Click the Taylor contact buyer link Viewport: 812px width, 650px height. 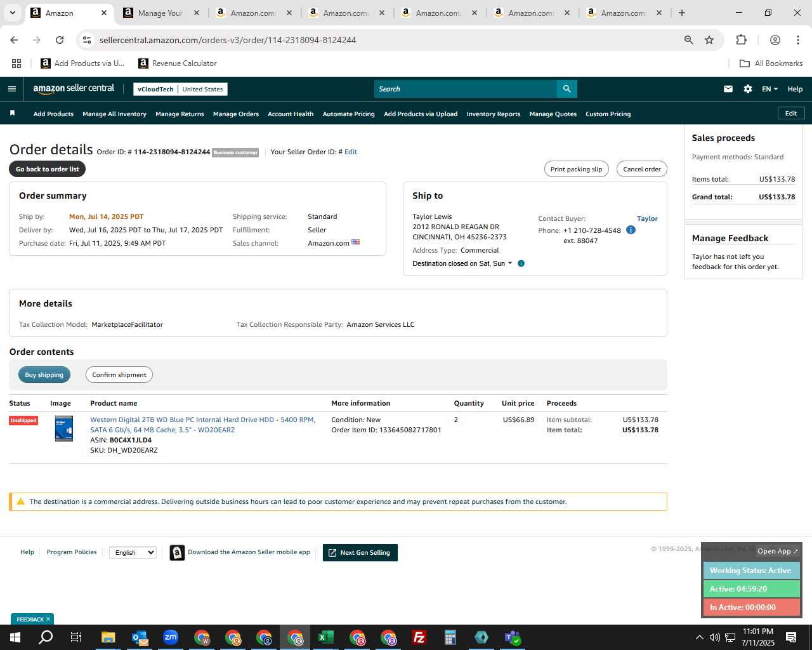pos(647,218)
